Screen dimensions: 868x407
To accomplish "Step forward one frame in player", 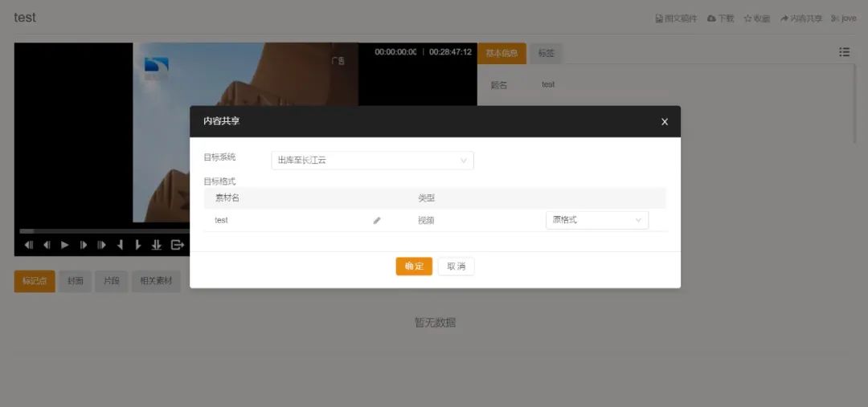I will 84,245.
